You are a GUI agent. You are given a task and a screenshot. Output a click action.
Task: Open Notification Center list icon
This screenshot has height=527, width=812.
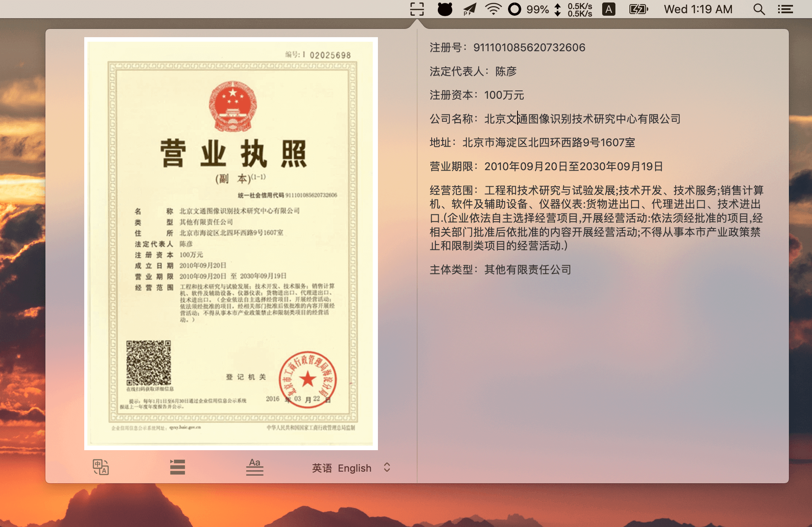pyautogui.click(x=785, y=9)
